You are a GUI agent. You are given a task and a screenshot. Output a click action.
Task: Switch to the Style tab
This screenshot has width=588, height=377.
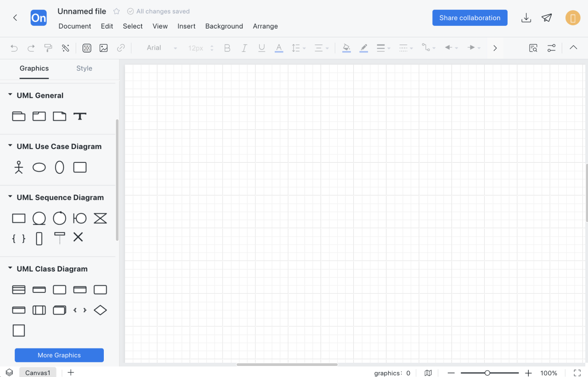84,69
